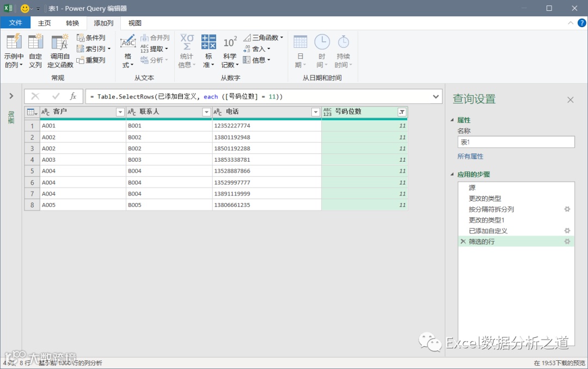Click cell with phone 12352227774
This screenshot has height=369, width=588.
pos(267,126)
